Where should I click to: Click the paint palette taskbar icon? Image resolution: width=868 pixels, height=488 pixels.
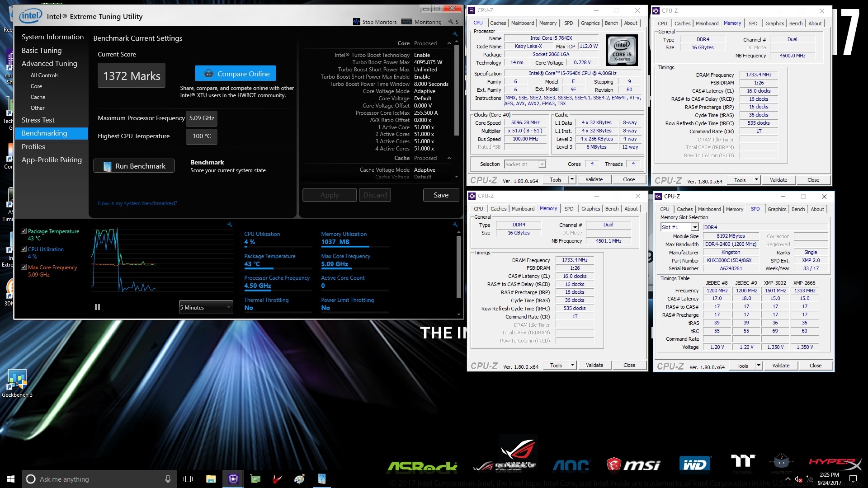pyautogui.click(x=299, y=479)
